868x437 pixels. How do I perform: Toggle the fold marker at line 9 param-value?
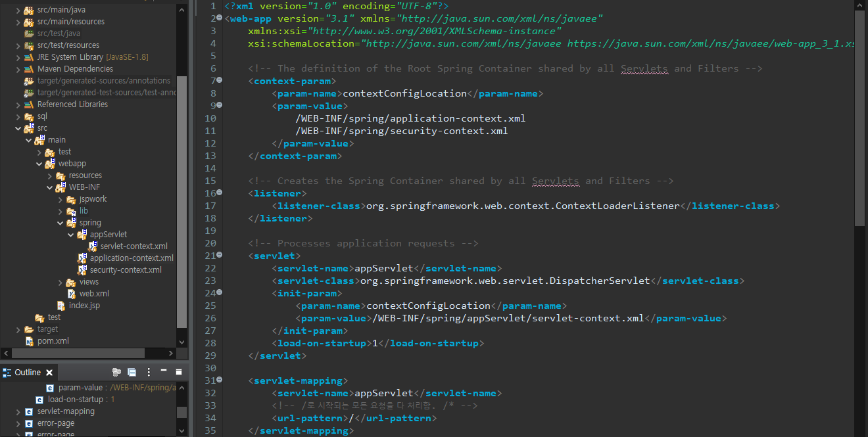[220, 105]
